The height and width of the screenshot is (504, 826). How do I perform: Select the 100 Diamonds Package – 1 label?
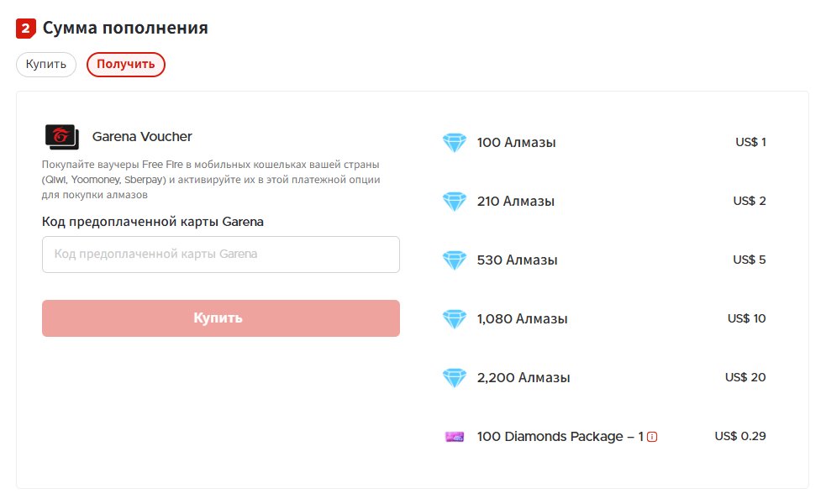(x=560, y=437)
